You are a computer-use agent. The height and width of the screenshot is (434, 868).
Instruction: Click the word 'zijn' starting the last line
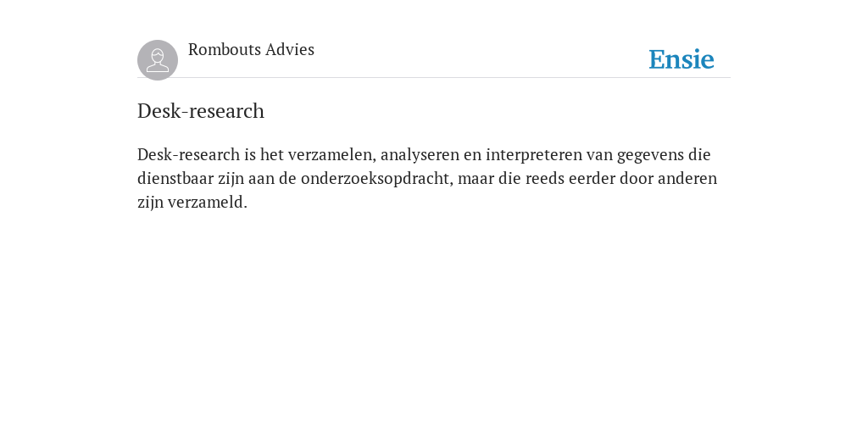[x=151, y=203]
